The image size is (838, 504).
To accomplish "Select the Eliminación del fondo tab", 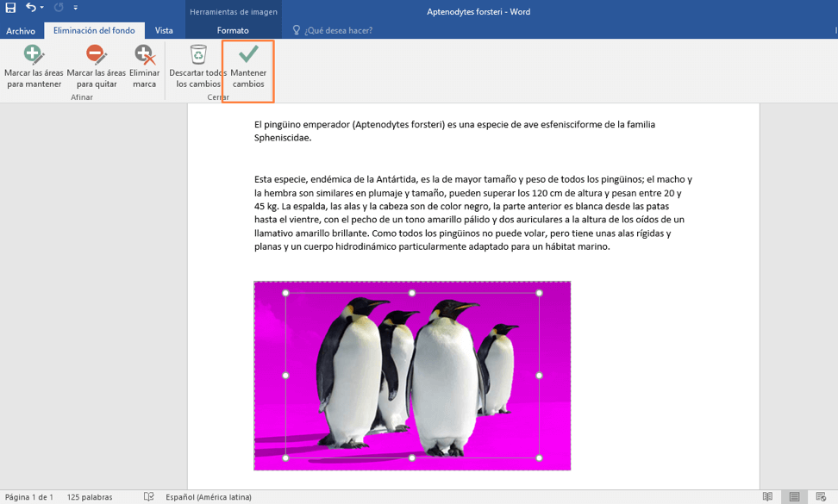I will [x=94, y=30].
